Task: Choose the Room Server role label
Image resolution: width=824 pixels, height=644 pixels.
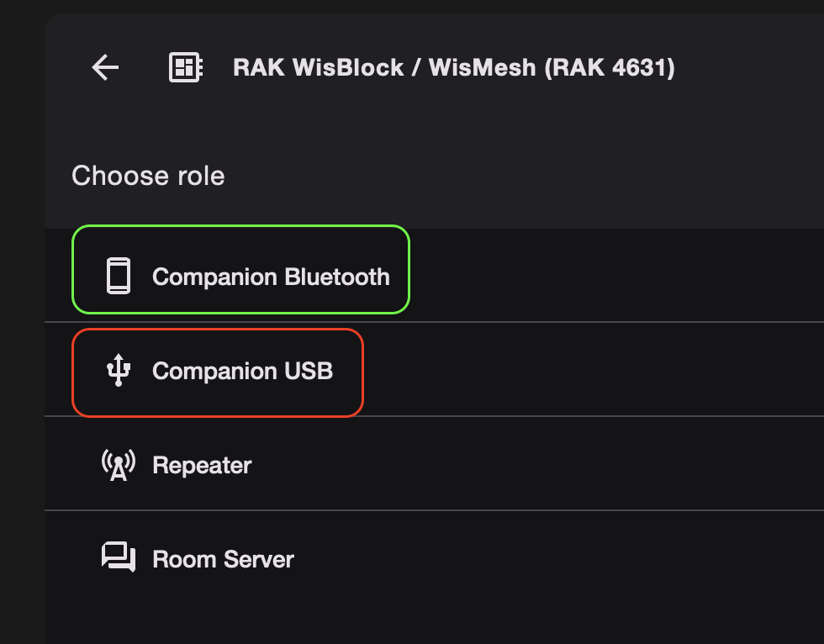Action: (x=223, y=559)
